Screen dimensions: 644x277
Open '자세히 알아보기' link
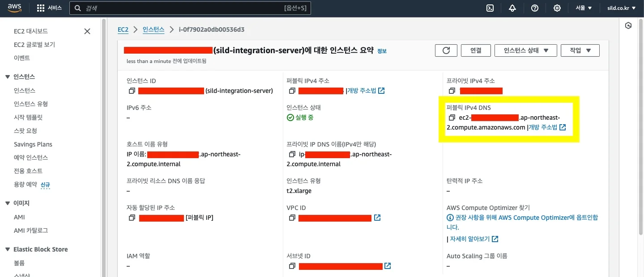click(473, 239)
